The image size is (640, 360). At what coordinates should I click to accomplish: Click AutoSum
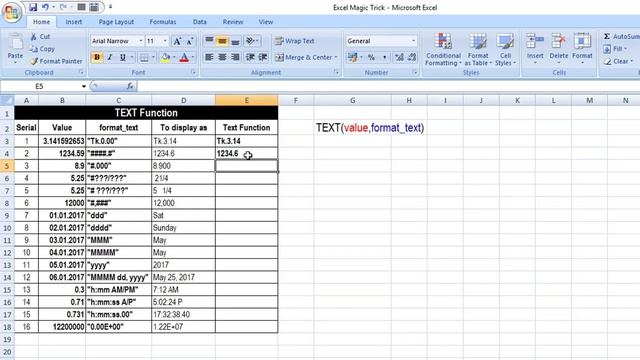pyautogui.click(x=621, y=37)
